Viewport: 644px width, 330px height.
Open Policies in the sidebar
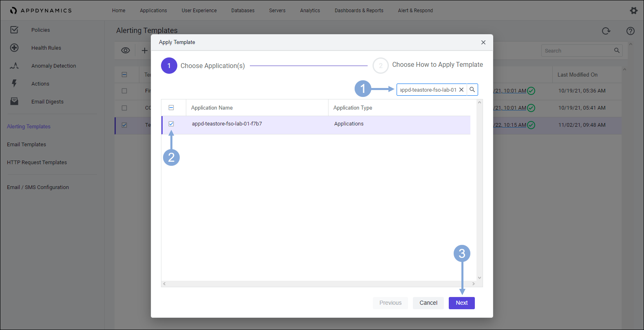[41, 30]
